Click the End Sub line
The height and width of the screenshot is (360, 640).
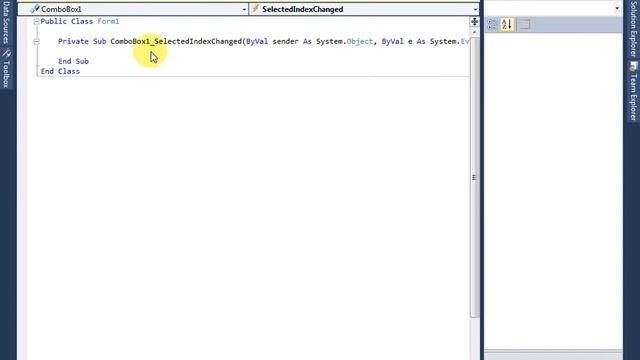click(73, 61)
